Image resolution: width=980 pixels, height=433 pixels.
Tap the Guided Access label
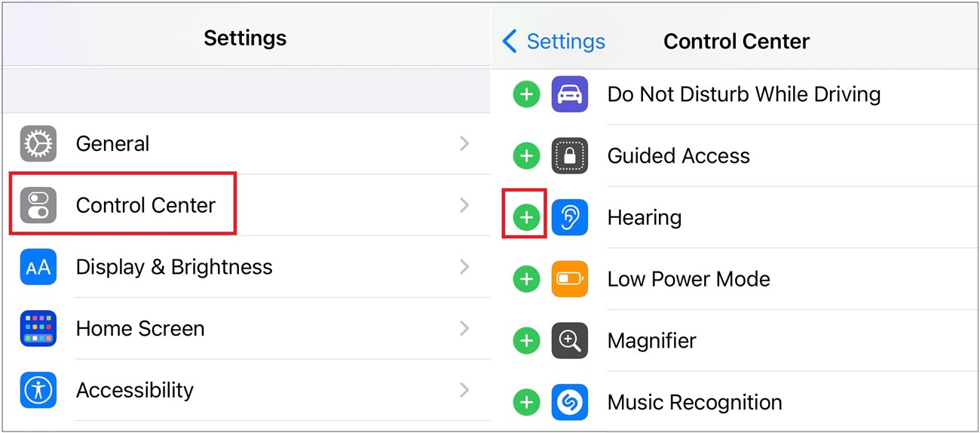pyautogui.click(x=678, y=156)
